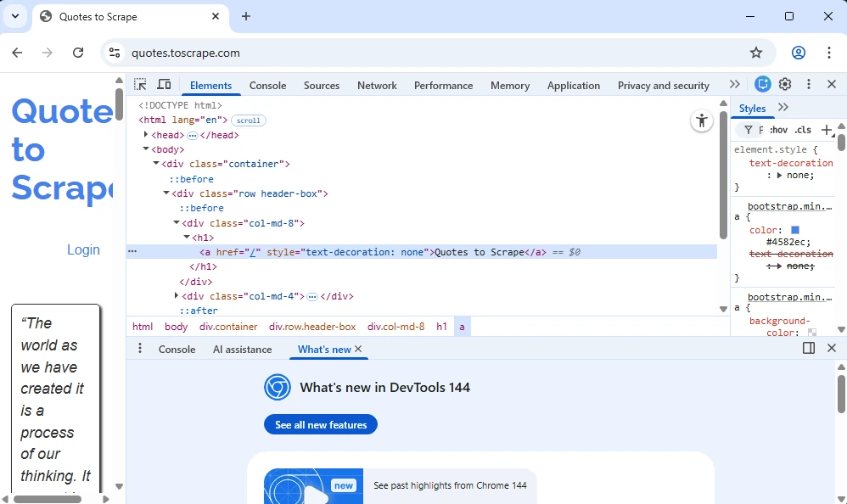
Task: Open the AI assistance drawer tab
Action: (x=242, y=350)
